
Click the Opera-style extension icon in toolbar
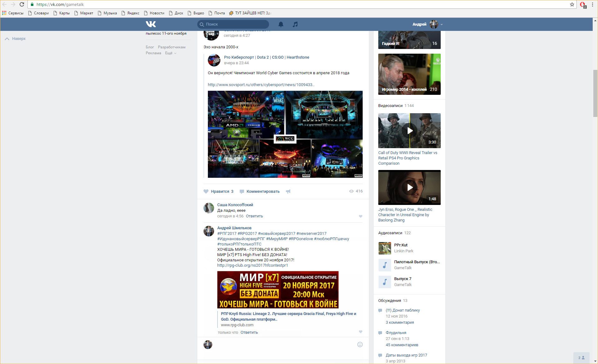583,5
